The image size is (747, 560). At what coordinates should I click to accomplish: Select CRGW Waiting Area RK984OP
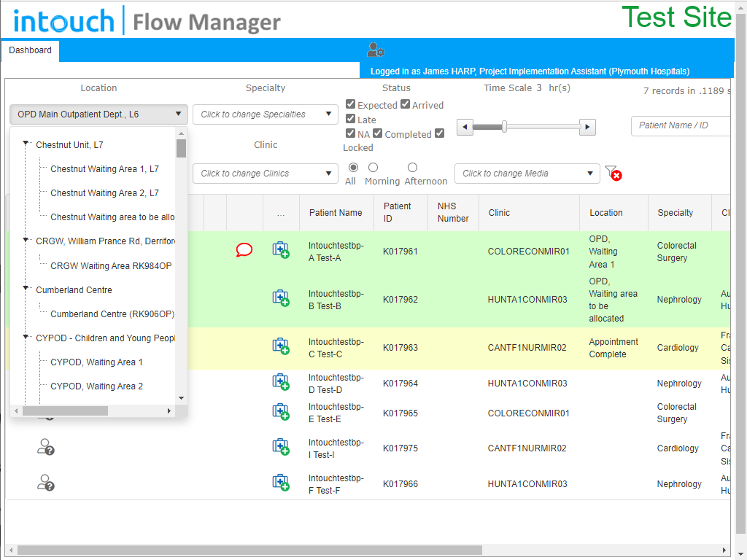tap(111, 265)
